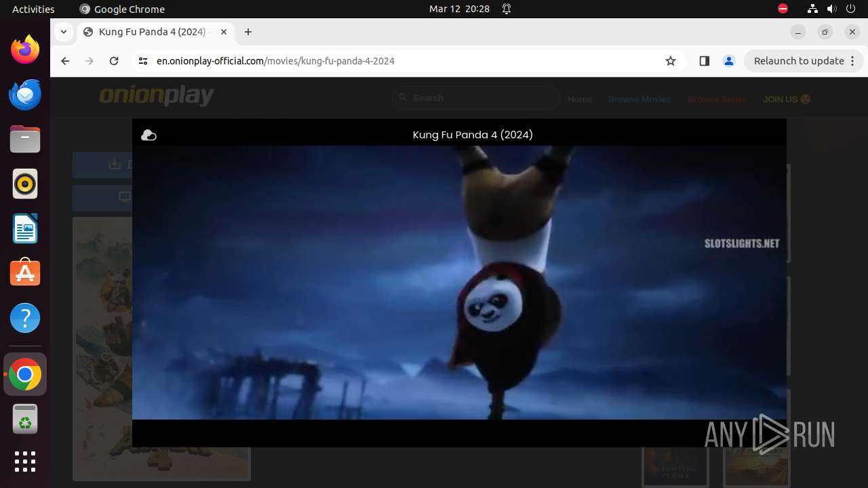Open Ubuntu Software from the dock

point(25,273)
